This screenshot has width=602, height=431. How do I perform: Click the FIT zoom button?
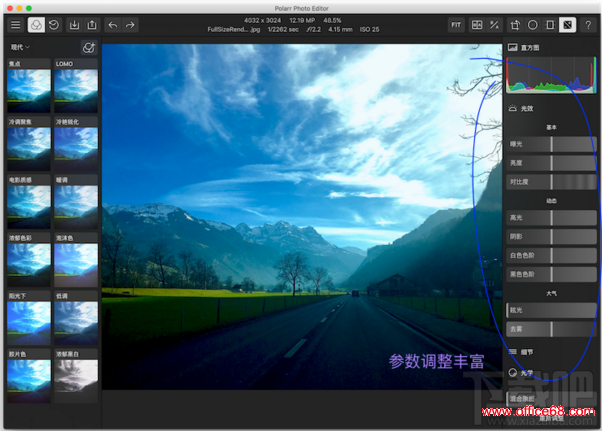456,25
